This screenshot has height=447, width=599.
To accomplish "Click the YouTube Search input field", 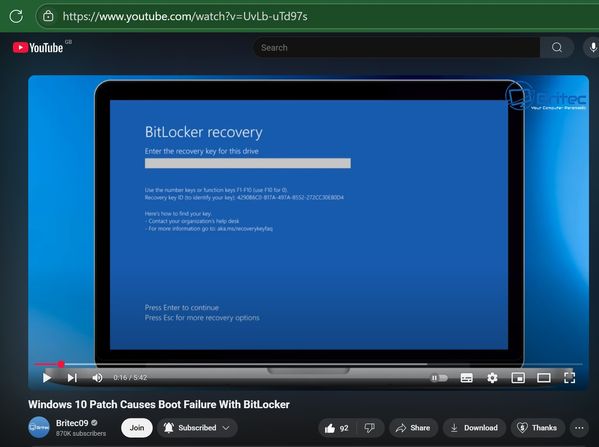I will [397, 47].
